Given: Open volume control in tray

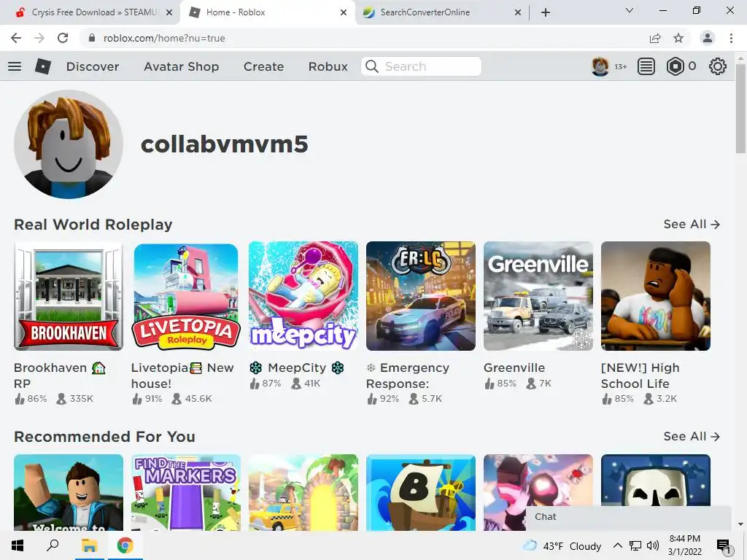Looking at the screenshot, I should tap(653, 545).
